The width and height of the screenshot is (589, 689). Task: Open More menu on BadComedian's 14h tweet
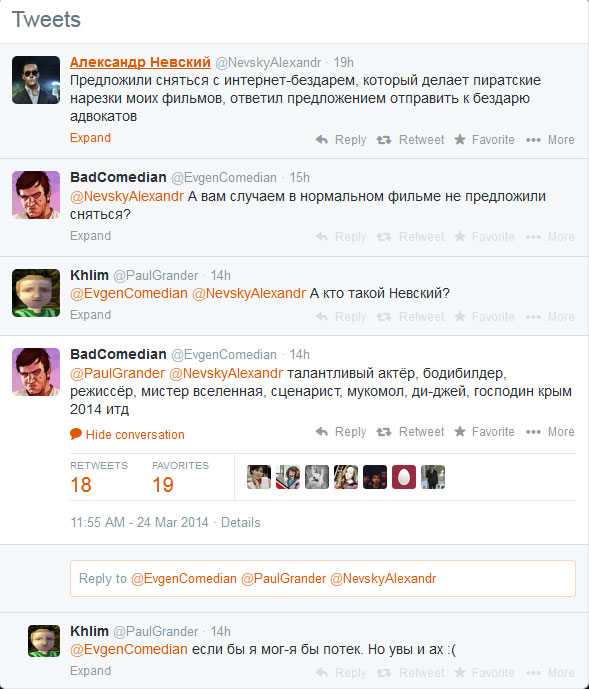click(x=550, y=432)
